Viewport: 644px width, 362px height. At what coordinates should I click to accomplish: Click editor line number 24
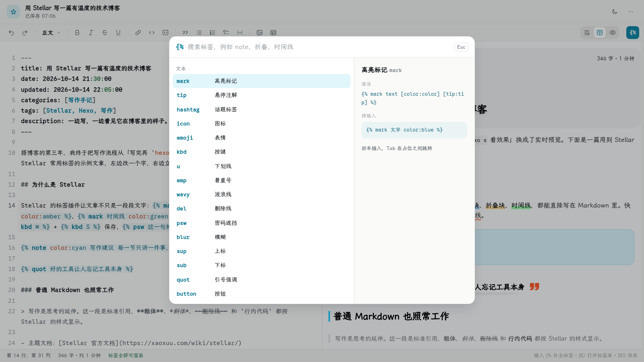pyautogui.click(x=12, y=343)
